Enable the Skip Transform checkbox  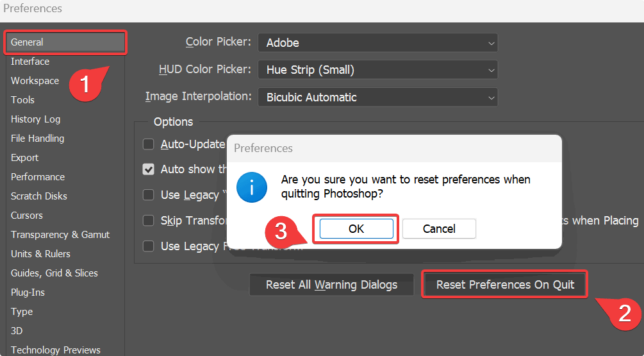pyautogui.click(x=149, y=221)
